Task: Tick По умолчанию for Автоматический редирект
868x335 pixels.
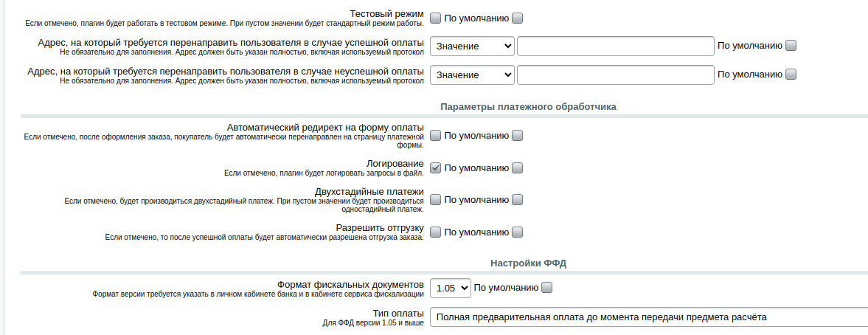Action: coord(517,136)
